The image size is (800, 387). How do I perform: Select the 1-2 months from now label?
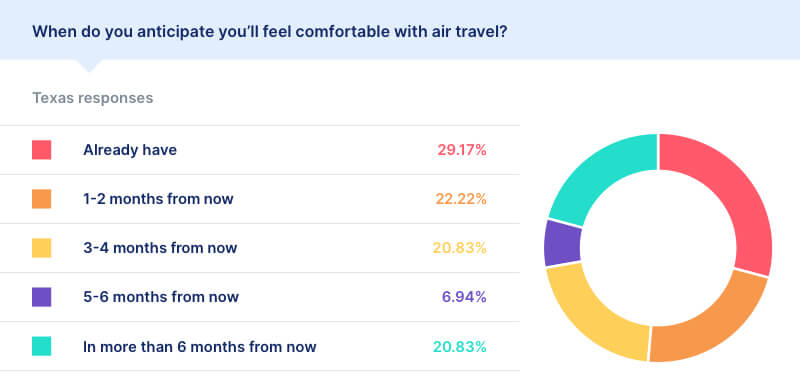(158, 199)
